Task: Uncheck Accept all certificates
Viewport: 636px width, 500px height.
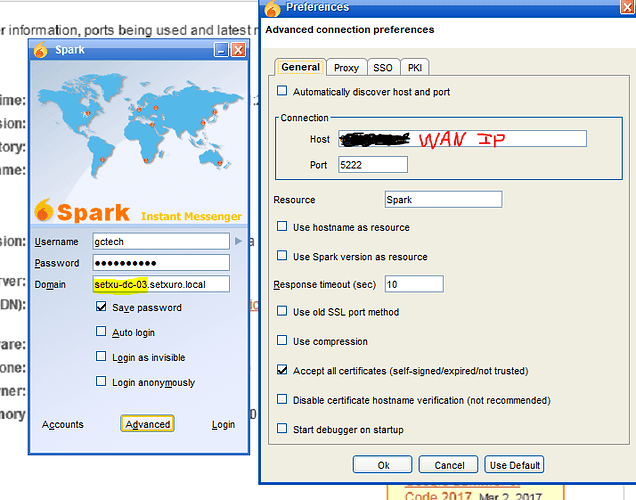Action: 282,370
